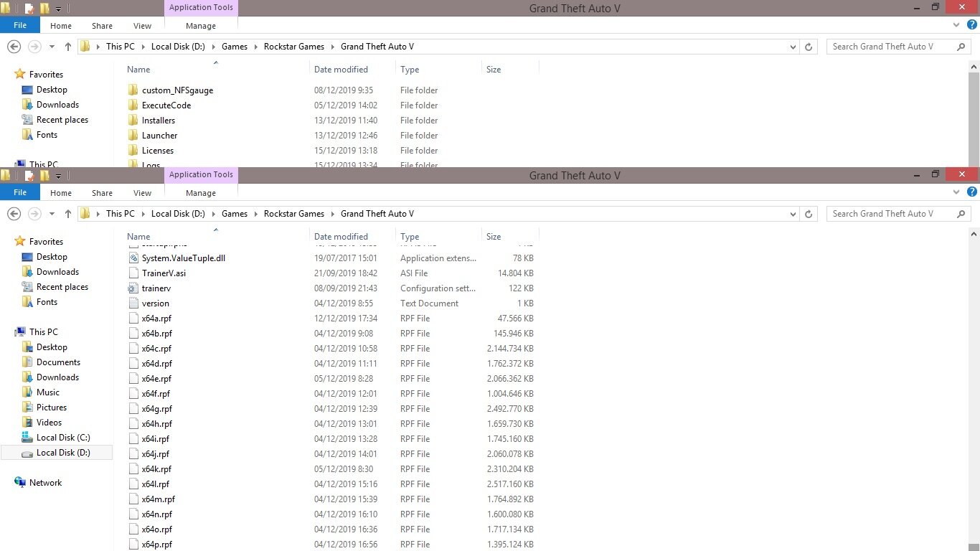This screenshot has height=551, width=980.
Task: Open the quick access toolbar dropdown in the rpf window
Action: coord(58,176)
